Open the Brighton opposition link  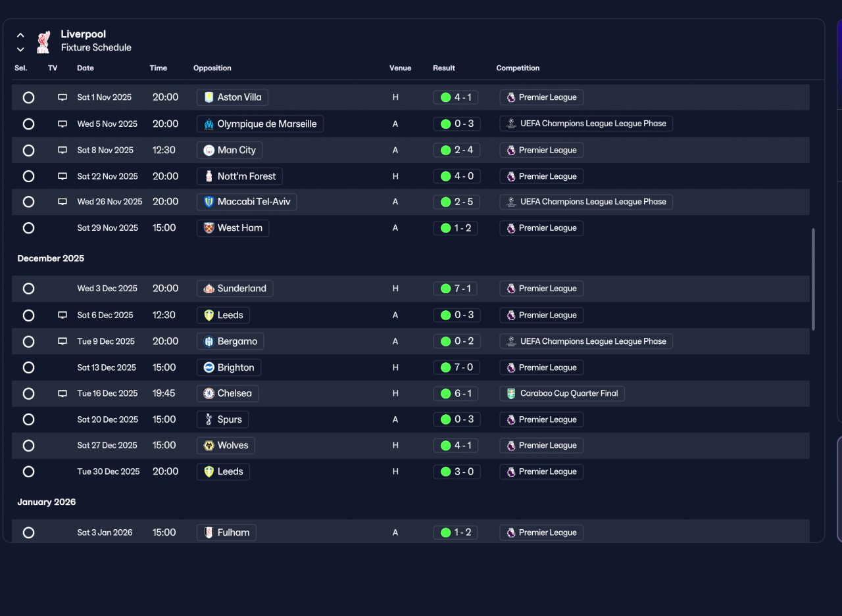pyautogui.click(x=229, y=367)
